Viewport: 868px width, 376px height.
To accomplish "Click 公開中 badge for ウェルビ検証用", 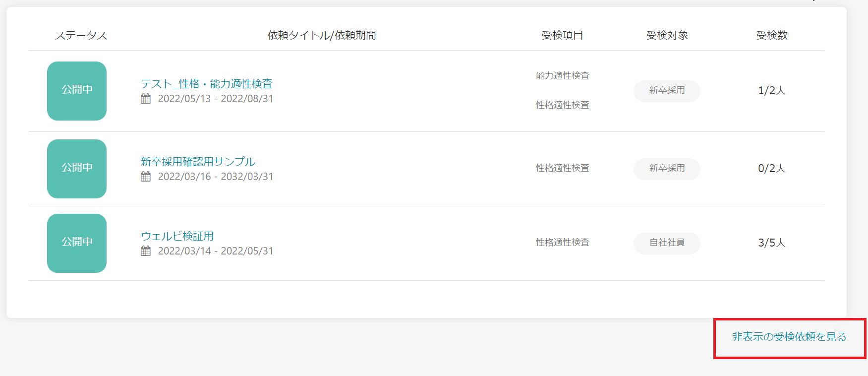I will [x=77, y=243].
